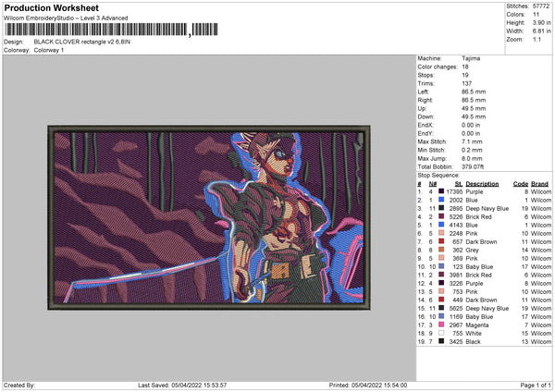
Task: Click the embroidery design preview image
Action: point(209,217)
